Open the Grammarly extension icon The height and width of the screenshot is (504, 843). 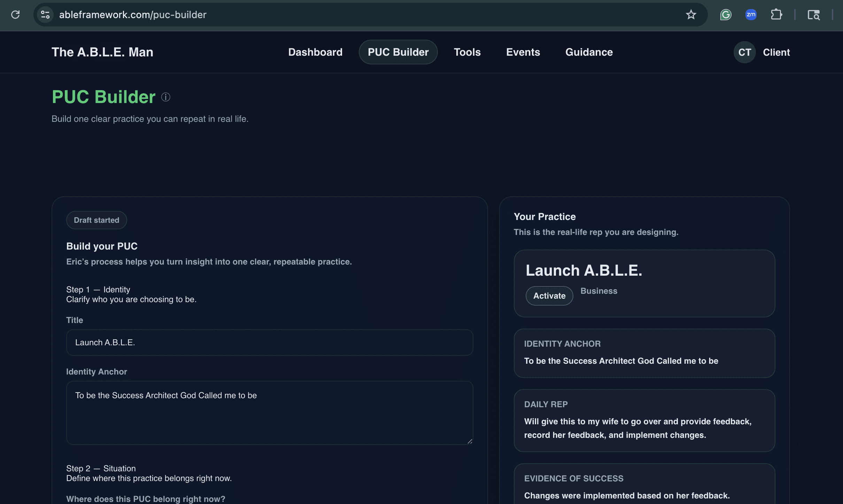pyautogui.click(x=726, y=15)
